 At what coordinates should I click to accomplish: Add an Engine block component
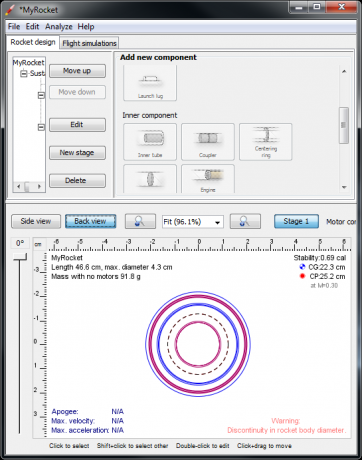(x=208, y=179)
